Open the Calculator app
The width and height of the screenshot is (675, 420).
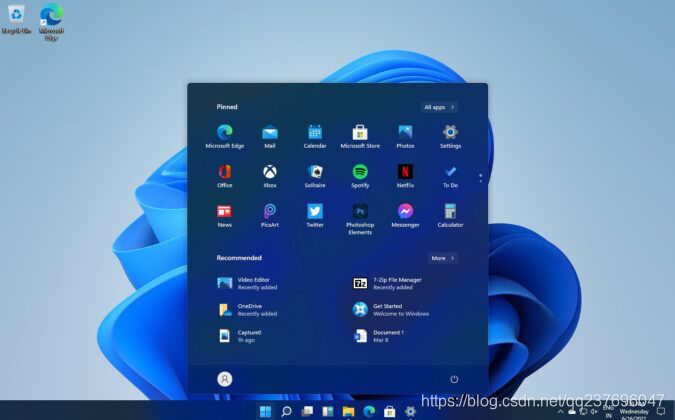pos(450,216)
